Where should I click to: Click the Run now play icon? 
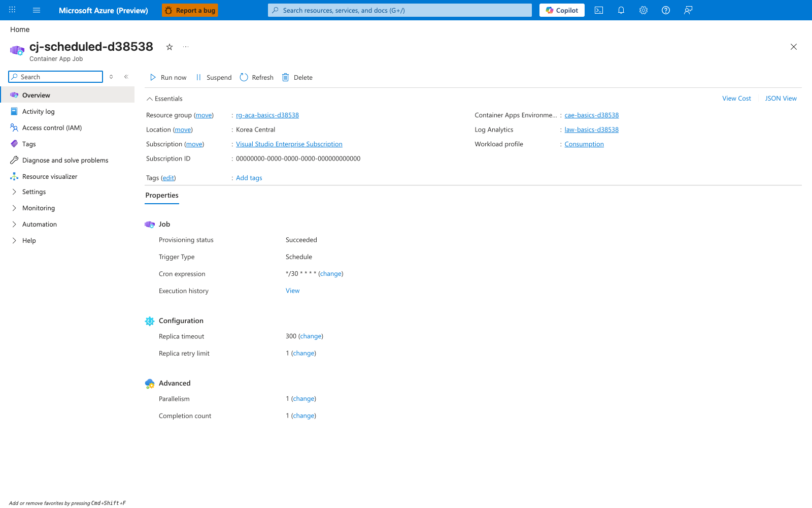coord(153,77)
